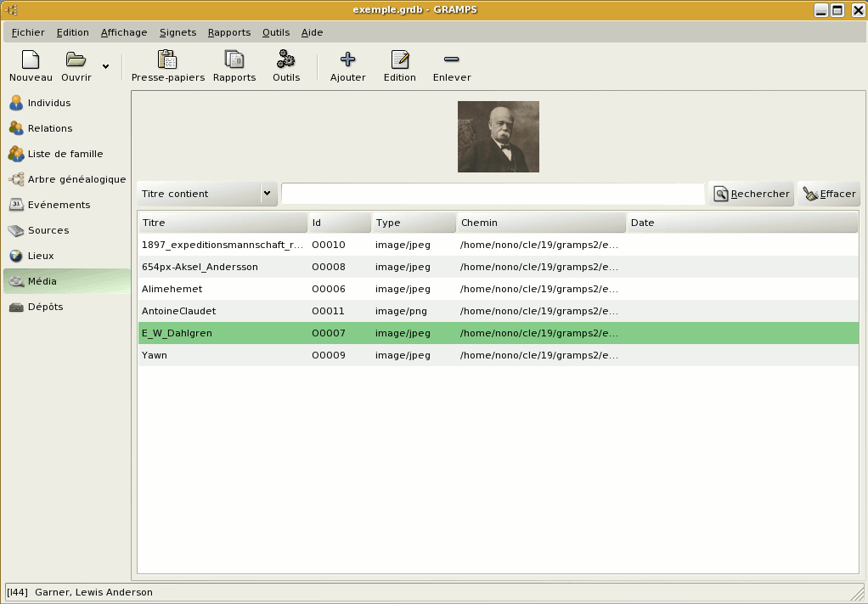Expand the Ouvrir recent files arrow
Image resolution: width=868 pixels, height=604 pixels.
coord(105,66)
